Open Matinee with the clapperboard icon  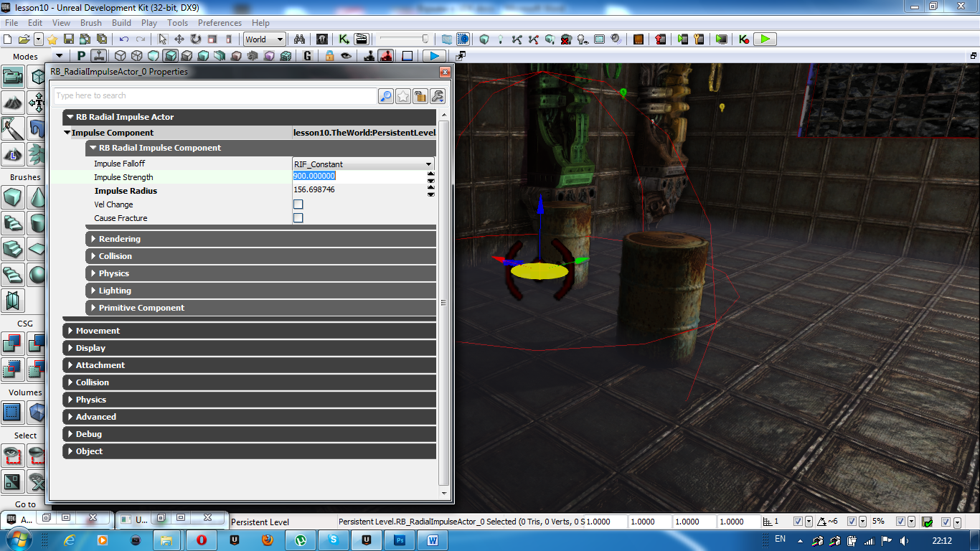(x=362, y=39)
